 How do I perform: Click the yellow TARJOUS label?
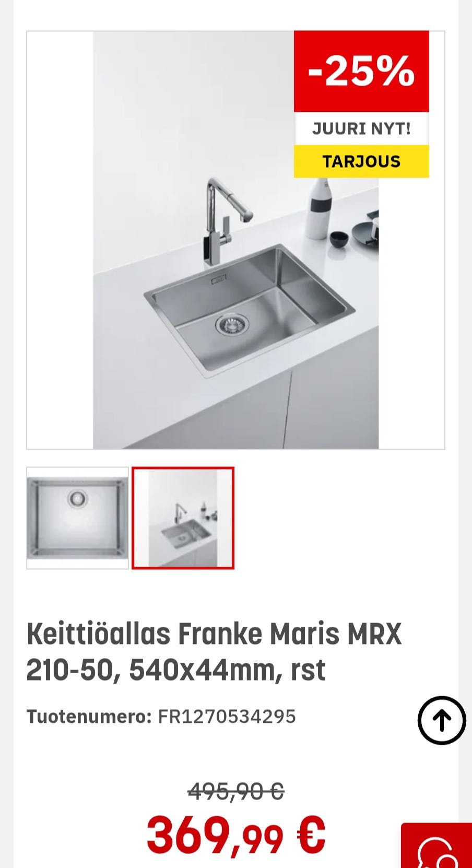tap(361, 161)
